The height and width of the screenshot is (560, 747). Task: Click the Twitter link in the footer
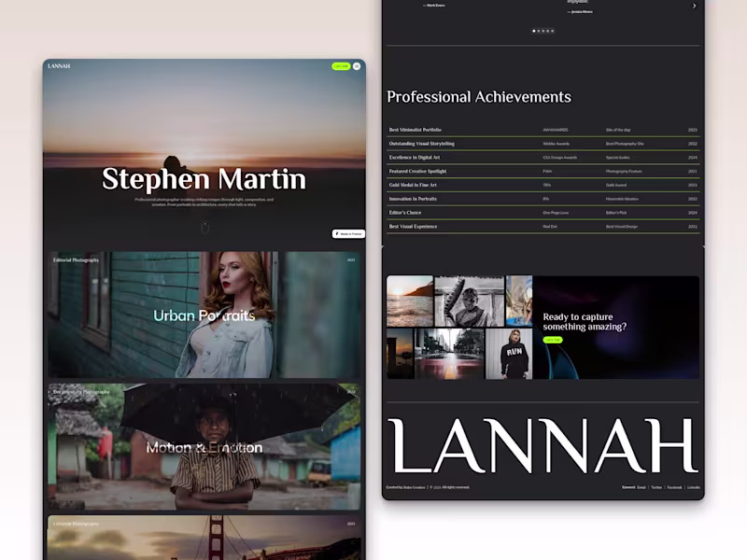point(655,487)
